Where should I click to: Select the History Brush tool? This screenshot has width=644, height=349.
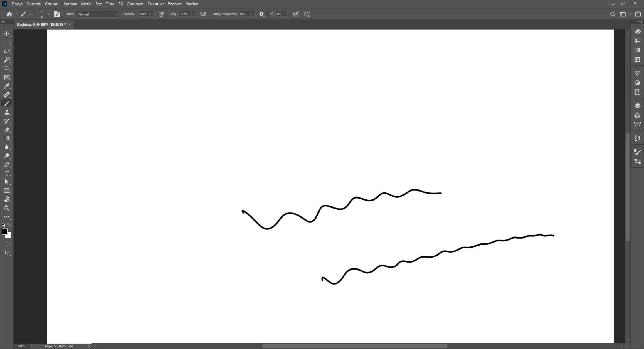(x=7, y=121)
